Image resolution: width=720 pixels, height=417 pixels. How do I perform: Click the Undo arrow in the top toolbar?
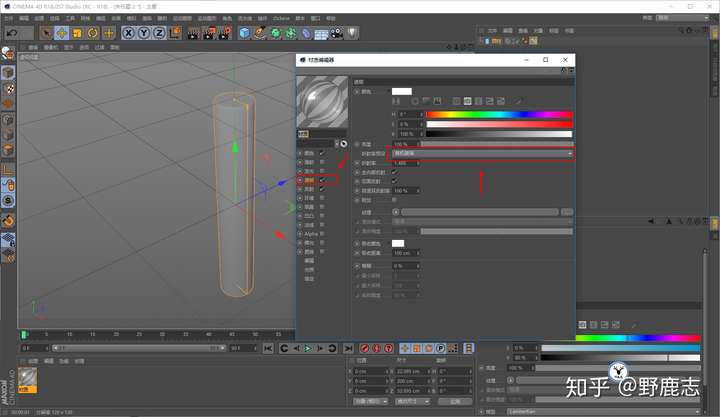pos(12,33)
